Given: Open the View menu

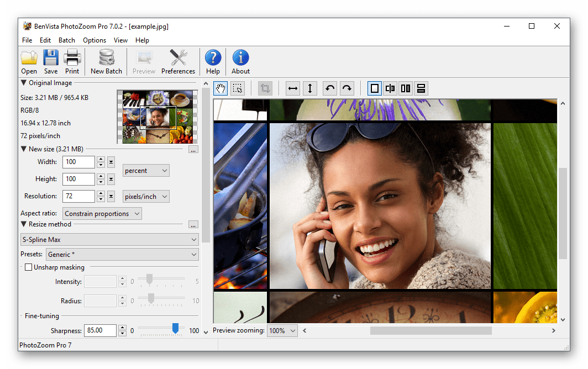Looking at the screenshot, I should [120, 40].
